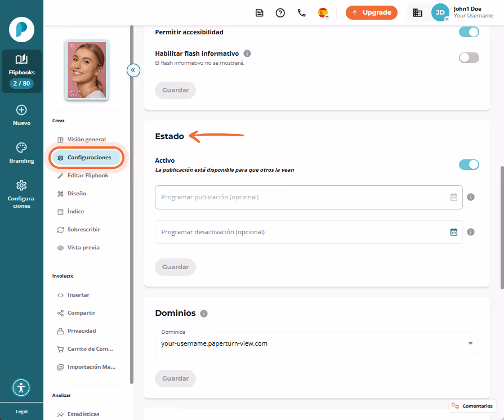Expand the Dominios dropdown

tap(470, 343)
